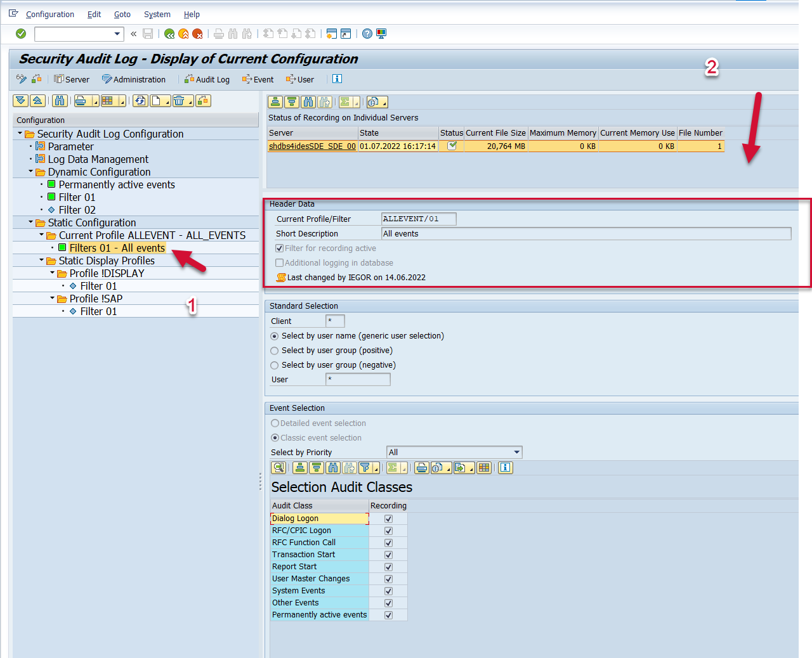Toggle the Dialog Logon recording checkbox
The height and width of the screenshot is (658, 812).
[388, 519]
